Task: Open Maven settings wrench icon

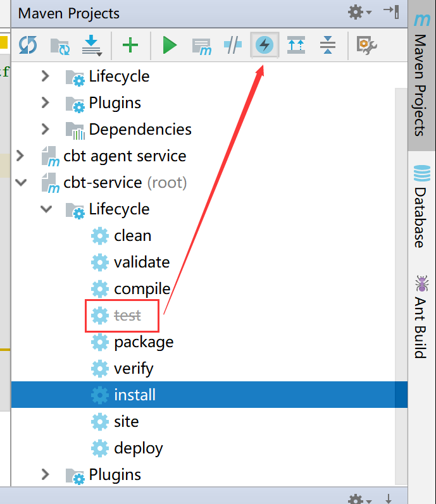Action: (x=366, y=46)
